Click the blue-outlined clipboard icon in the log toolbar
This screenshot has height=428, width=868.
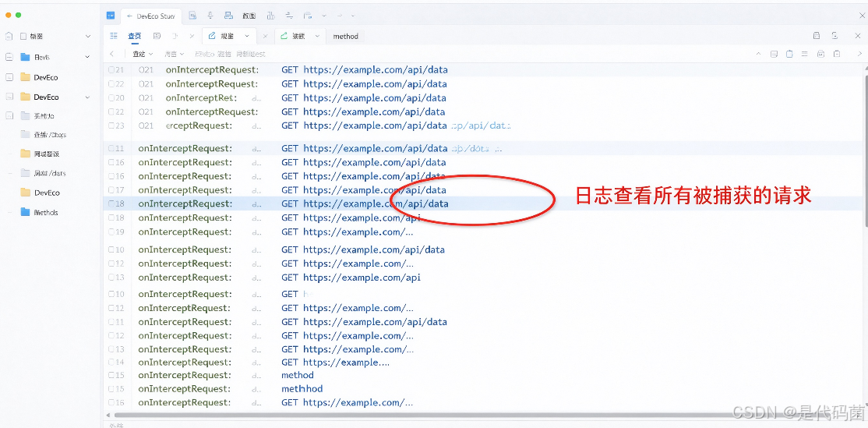(789, 54)
